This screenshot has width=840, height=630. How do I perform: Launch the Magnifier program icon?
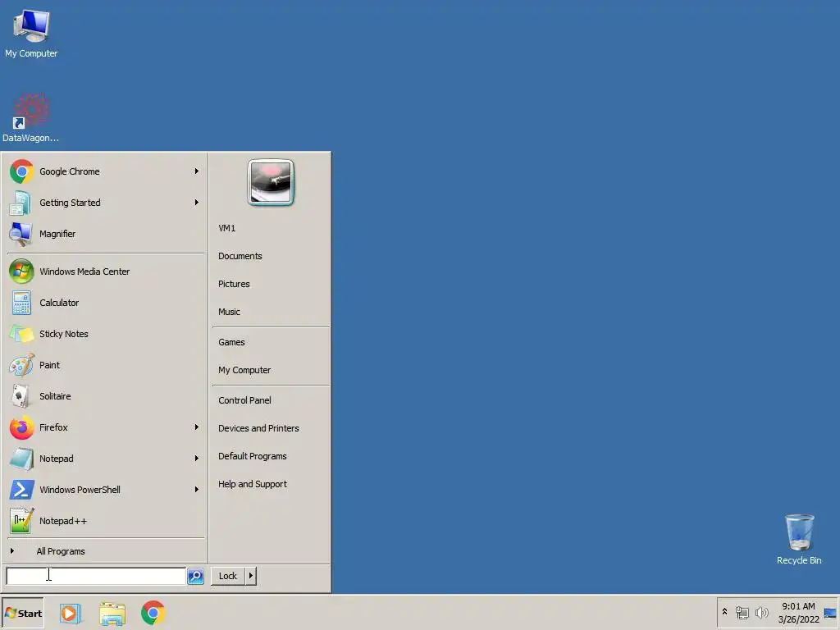tap(21, 234)
